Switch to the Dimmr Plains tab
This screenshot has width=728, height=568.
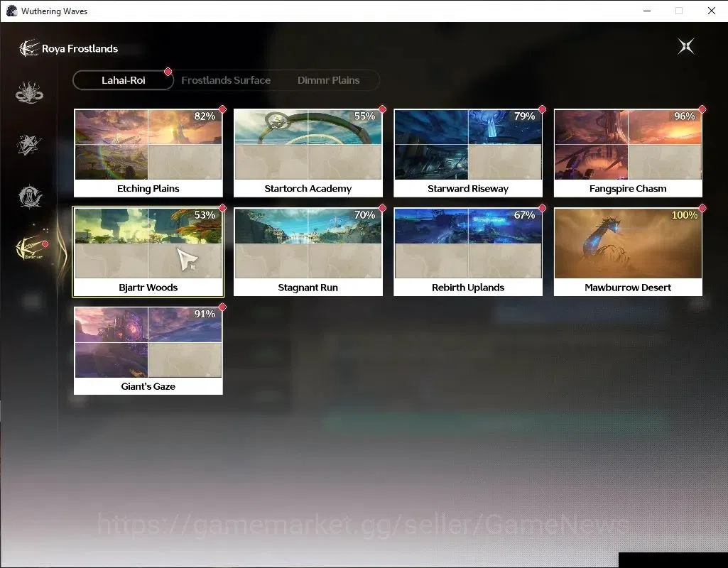tap(328, 80)
